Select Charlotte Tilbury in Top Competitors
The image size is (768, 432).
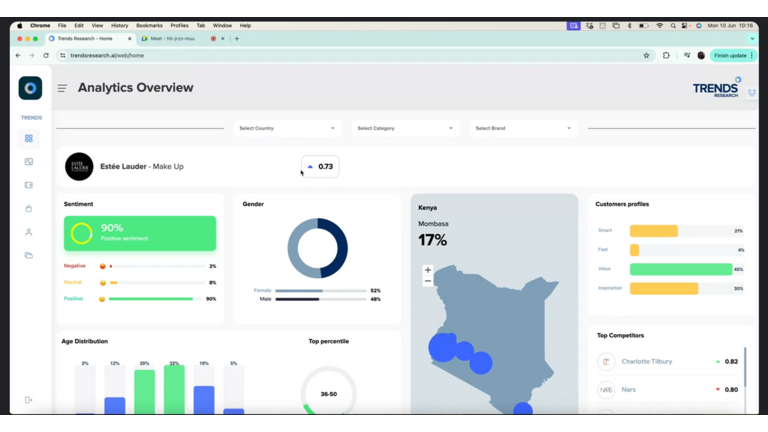click(646, 361)
